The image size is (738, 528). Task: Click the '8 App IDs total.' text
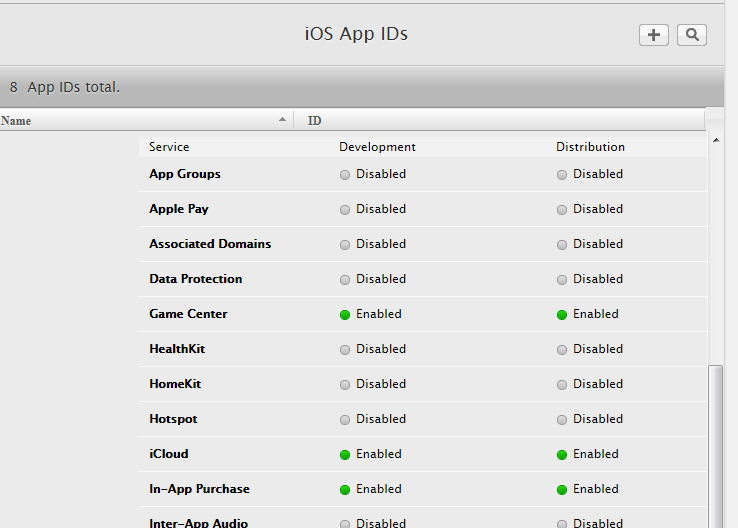coord(65,87)
